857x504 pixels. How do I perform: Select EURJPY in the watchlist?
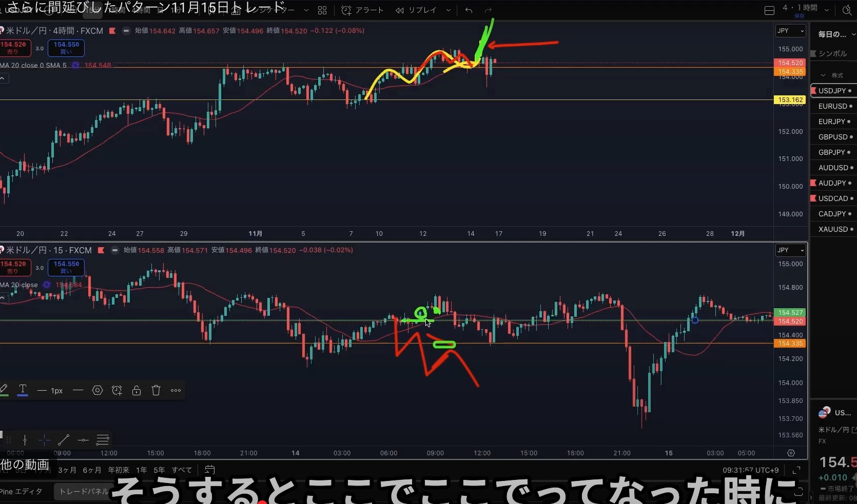(x=833, y=122)
